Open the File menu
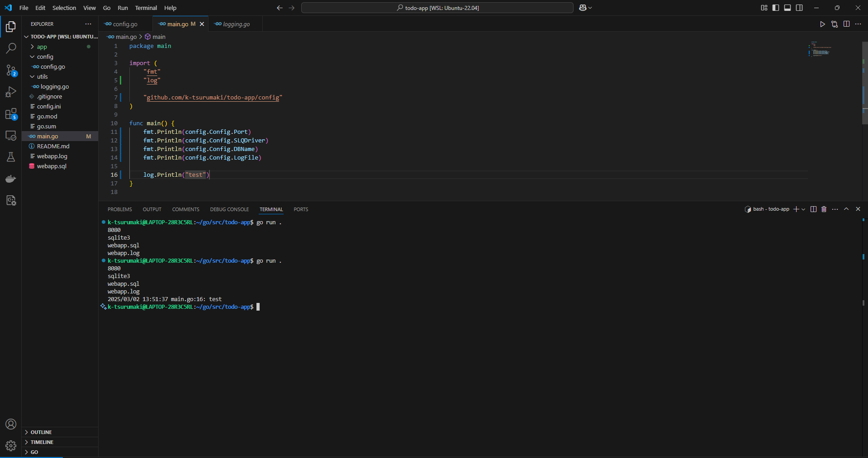This screenshot has height=458, width=868. [24, 8]
